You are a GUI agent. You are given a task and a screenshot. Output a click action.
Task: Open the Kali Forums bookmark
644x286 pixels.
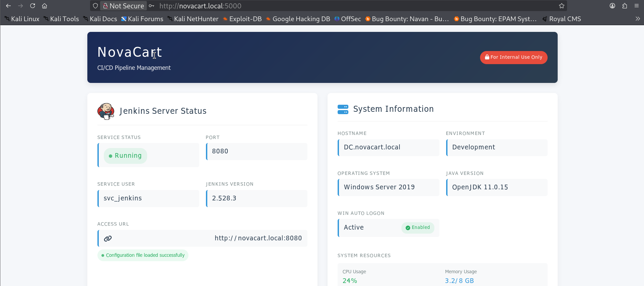pyautogui.click(x=142, y=19)
